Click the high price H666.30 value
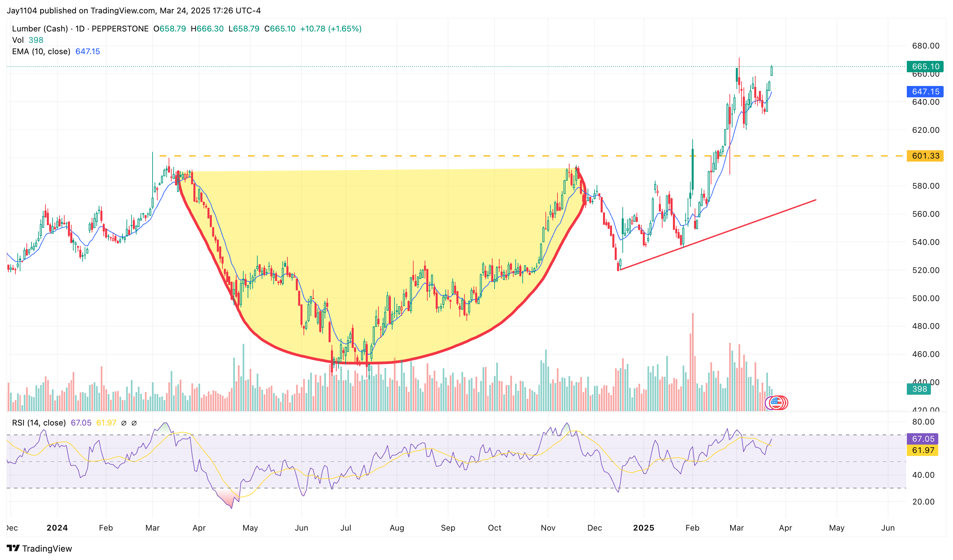 207,29
